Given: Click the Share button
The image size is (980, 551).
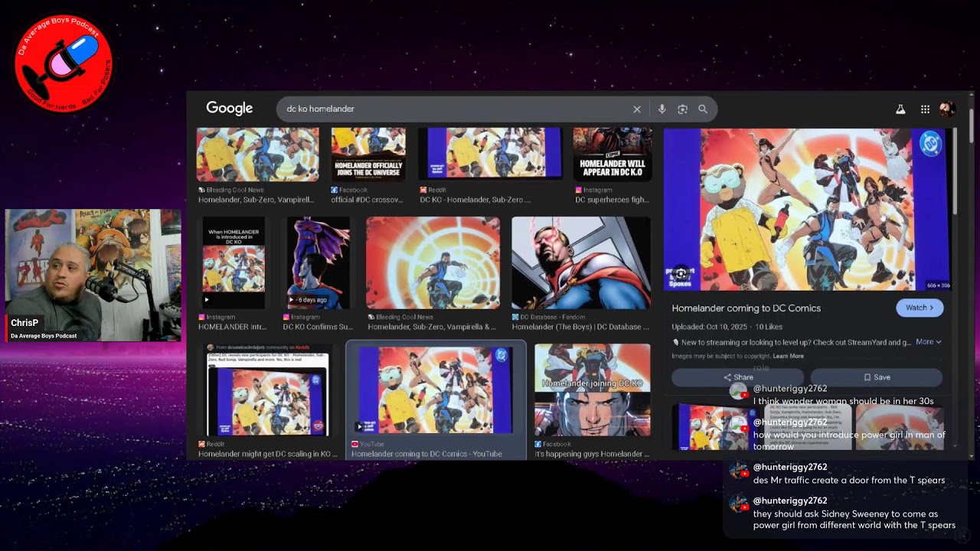Looking at the screenshot, I should pyautogui.click(x=738, y=377).
